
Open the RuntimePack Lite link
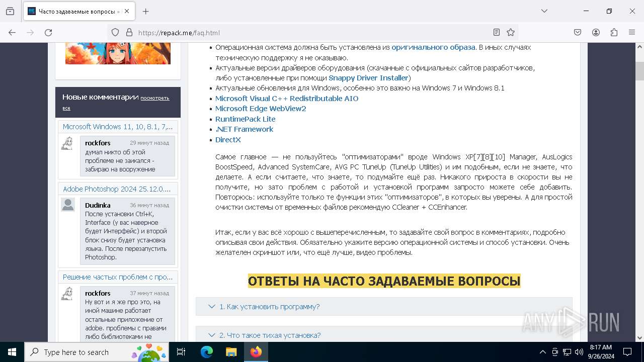246,119
